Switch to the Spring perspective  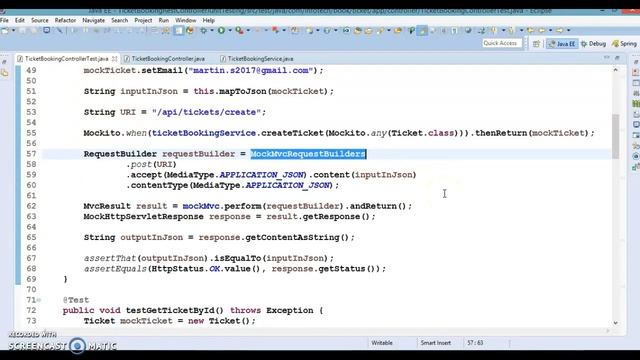(x=624, y=43)
